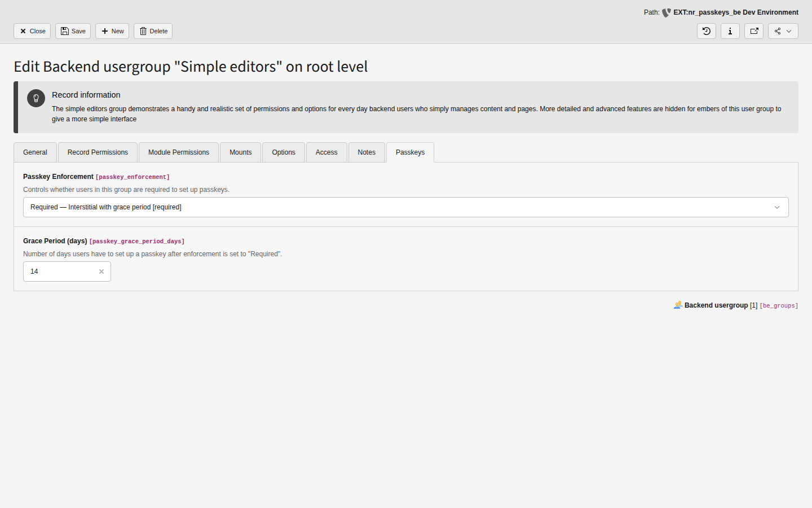Click the lightbulb Record information icon
812x508 pixels.
36,98
